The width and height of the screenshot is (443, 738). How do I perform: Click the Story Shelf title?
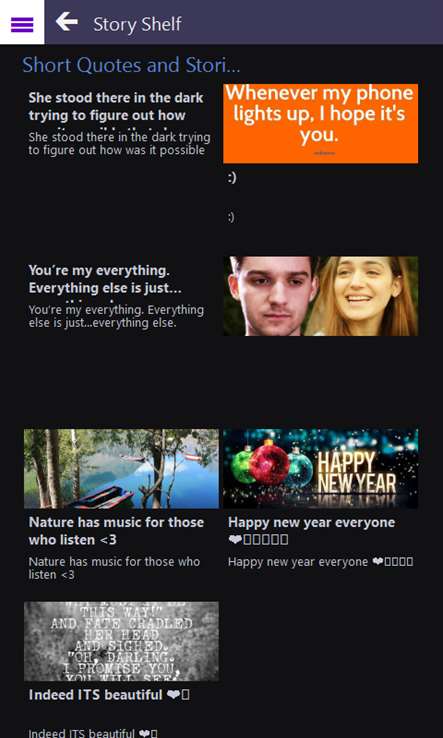coord(137,24)
